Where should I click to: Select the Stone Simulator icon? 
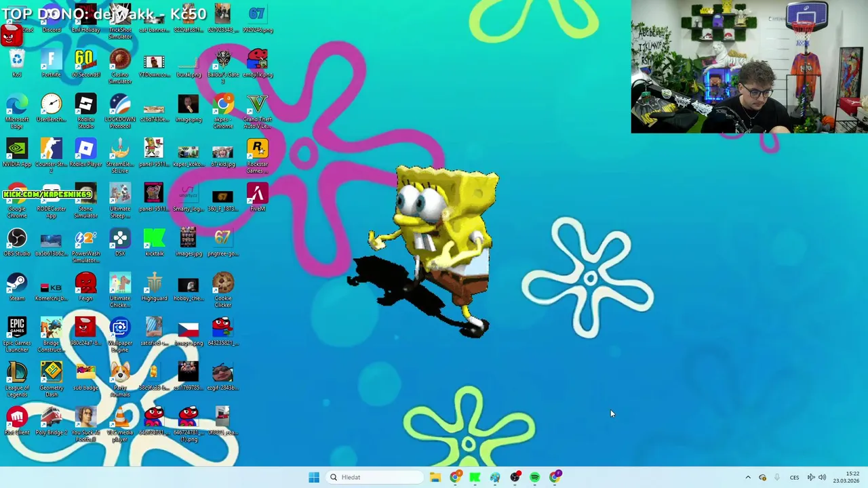coord(85,201)
